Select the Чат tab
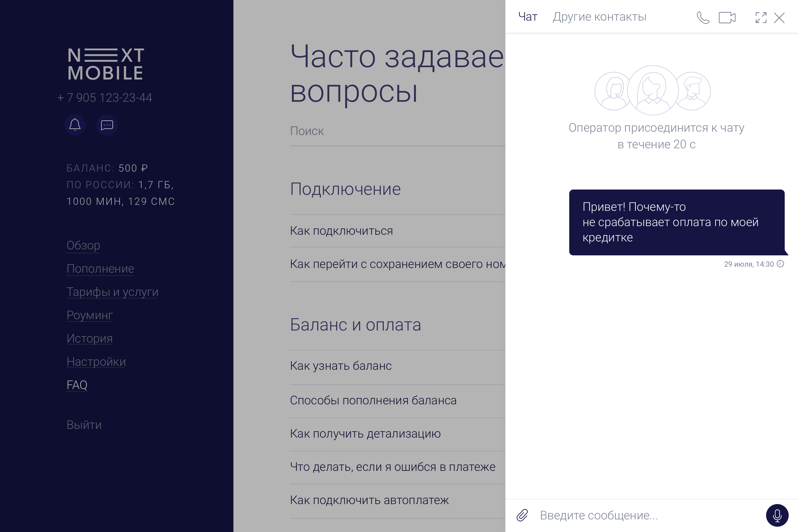This screenshot has width=798, height=532. [x=528, y=17]
